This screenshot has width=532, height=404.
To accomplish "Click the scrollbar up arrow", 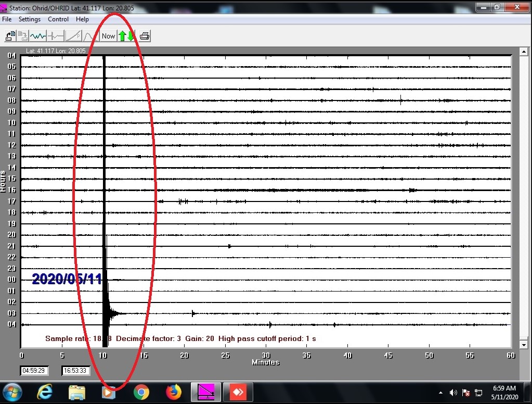I will pos(524,52).
